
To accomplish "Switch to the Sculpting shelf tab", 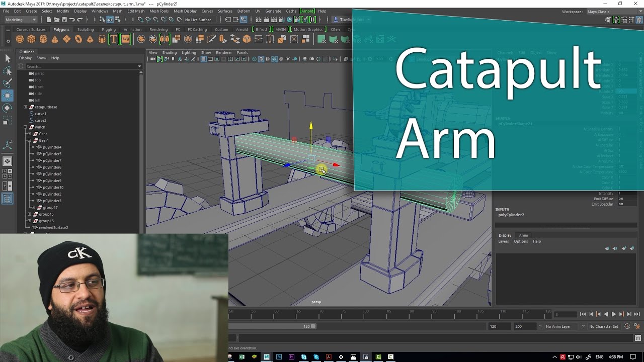I will tap(86, 29).
